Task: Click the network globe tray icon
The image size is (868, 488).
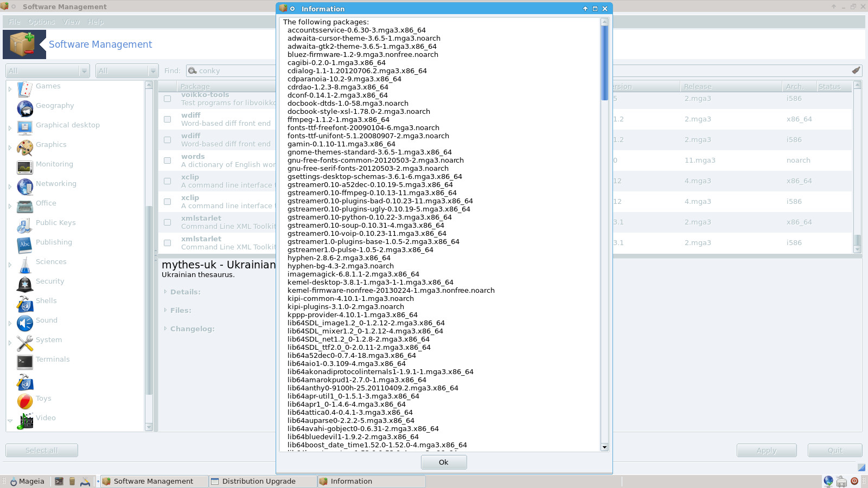Action: pyautogui.click(x=828, y=481)
